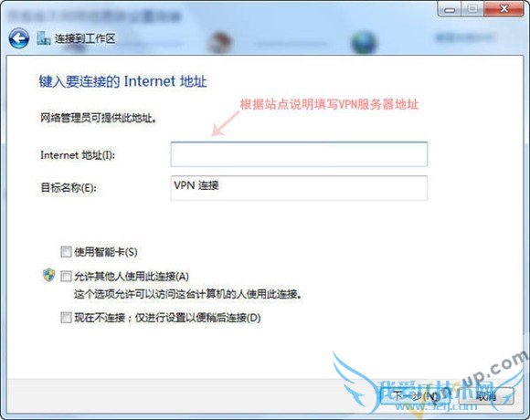The height and width of the screenshot is (420, 530).
Task: Check 现在不连接；仅进行设置以便稍后连接(D)
Action: click(66, 318)
